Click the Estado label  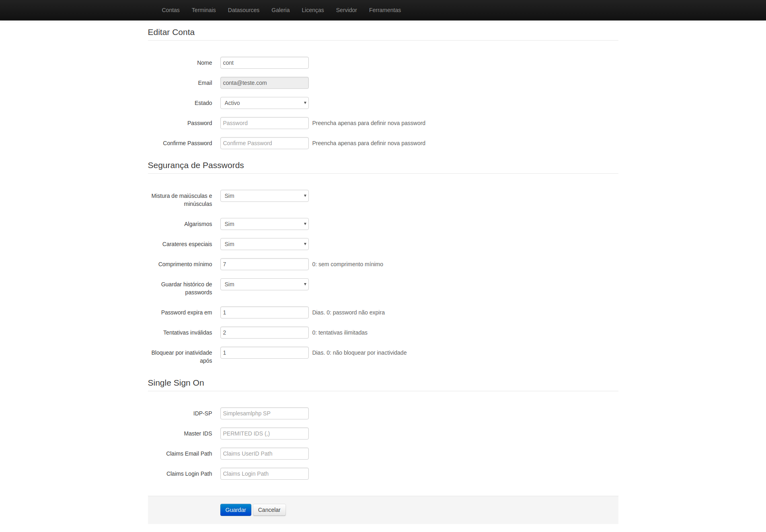(x=203, y=103)
